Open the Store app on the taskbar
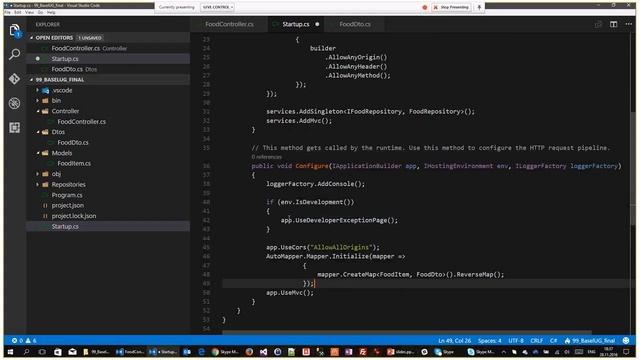The height and width of the screenshot is (360, 640). pos(58,351)
